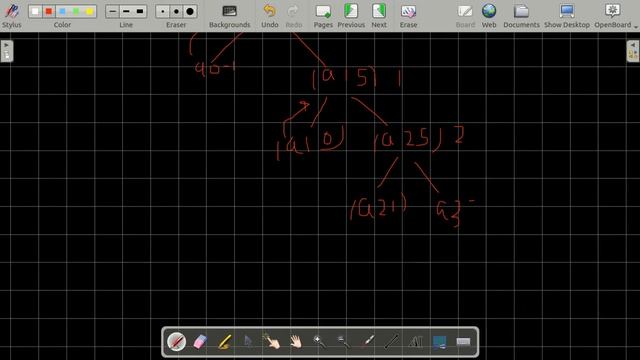This screenshot has width=640, height=360.
Task: Pick the green pen color
Action: 76,11
